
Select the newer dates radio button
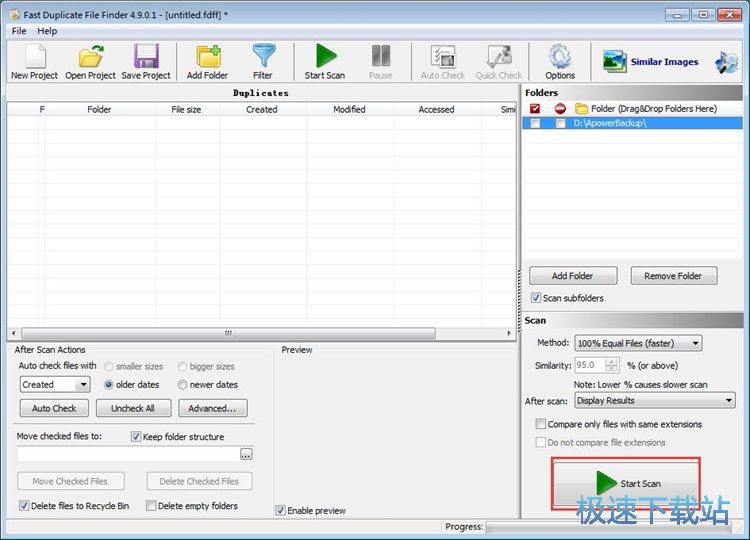(182, 385)
